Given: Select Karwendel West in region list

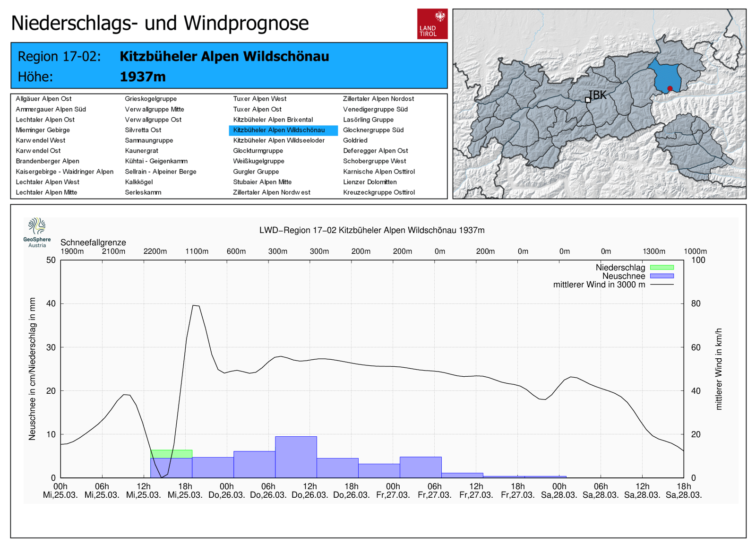Looking at the screenshot, I should point(40,140).
